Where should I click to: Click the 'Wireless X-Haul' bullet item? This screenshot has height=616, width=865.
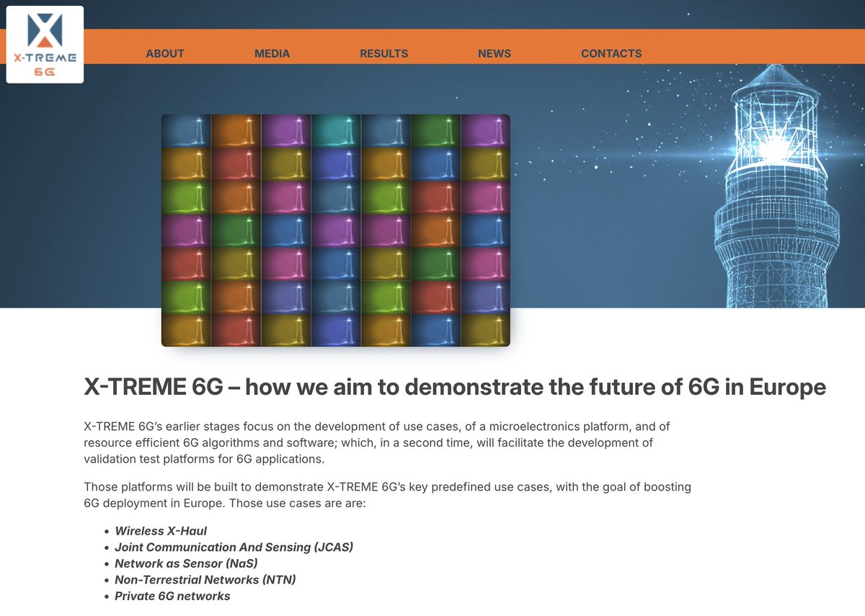160,531
